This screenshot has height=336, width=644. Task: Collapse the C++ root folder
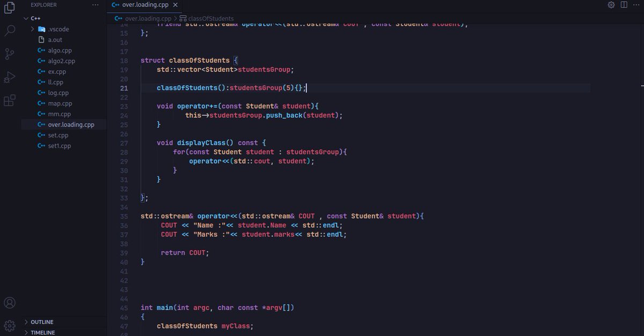(x=26, y=18)
